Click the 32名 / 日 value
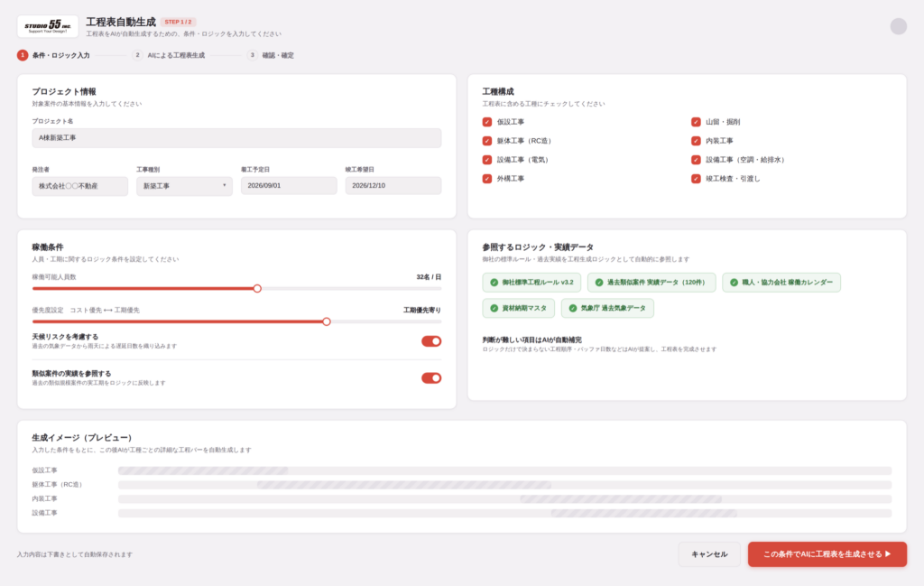 pos(429,277)
